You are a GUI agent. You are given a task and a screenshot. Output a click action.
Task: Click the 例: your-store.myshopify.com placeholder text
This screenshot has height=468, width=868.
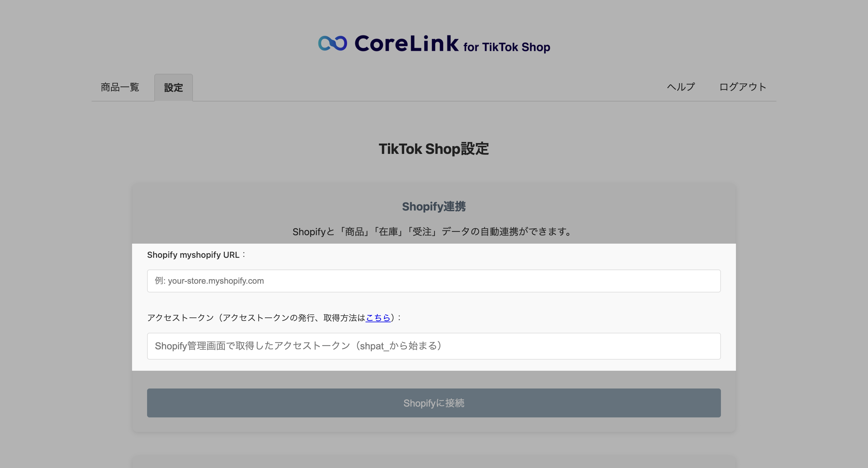coord(209,281)
